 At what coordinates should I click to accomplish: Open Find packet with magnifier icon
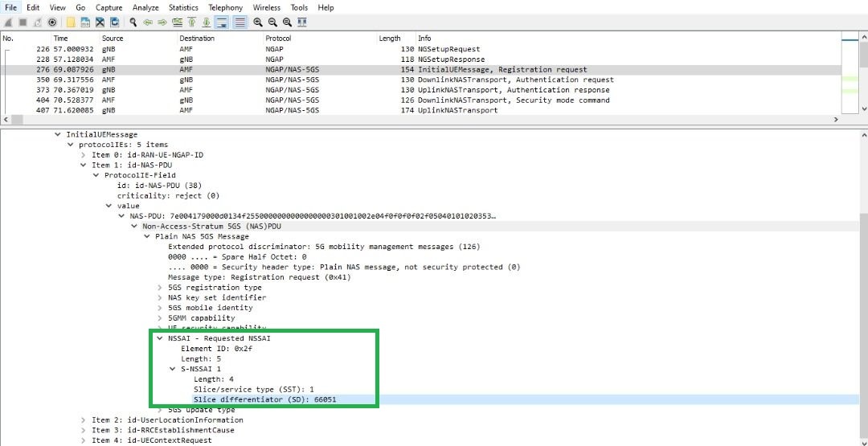[133, 23]
